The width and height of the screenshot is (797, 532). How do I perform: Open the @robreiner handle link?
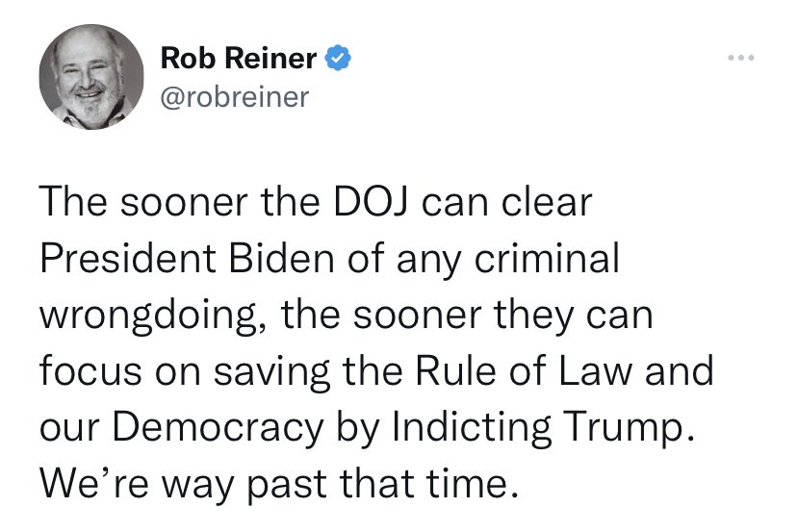[x=234, y=97]
